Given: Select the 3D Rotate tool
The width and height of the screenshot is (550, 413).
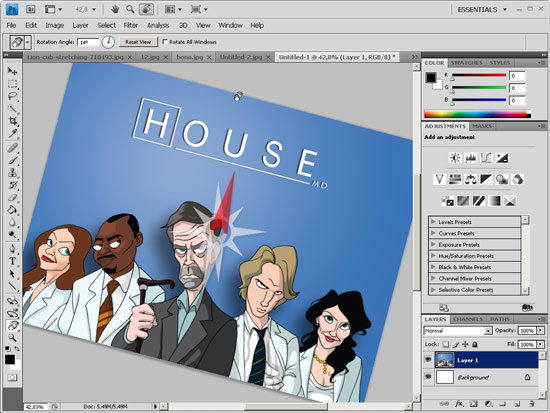Looking at the screenshot, I should 13,301.
